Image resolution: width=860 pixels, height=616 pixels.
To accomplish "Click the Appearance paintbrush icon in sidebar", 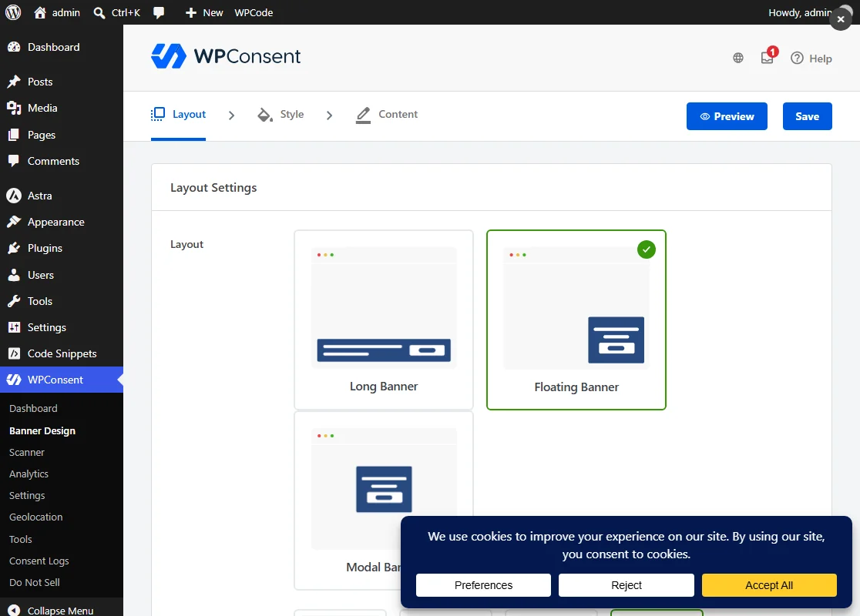I will (14, 222).
